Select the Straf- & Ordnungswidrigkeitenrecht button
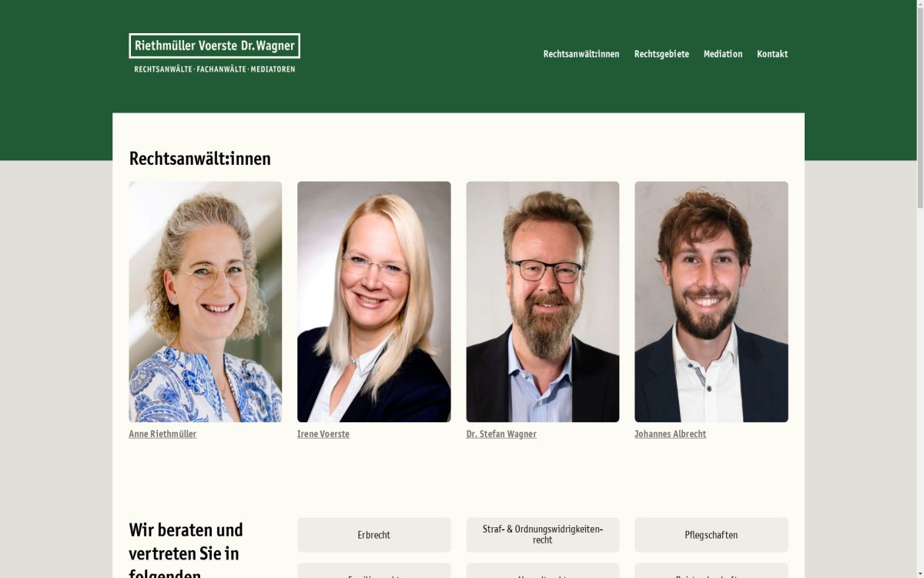924x578 pixels. pos(542,535)
